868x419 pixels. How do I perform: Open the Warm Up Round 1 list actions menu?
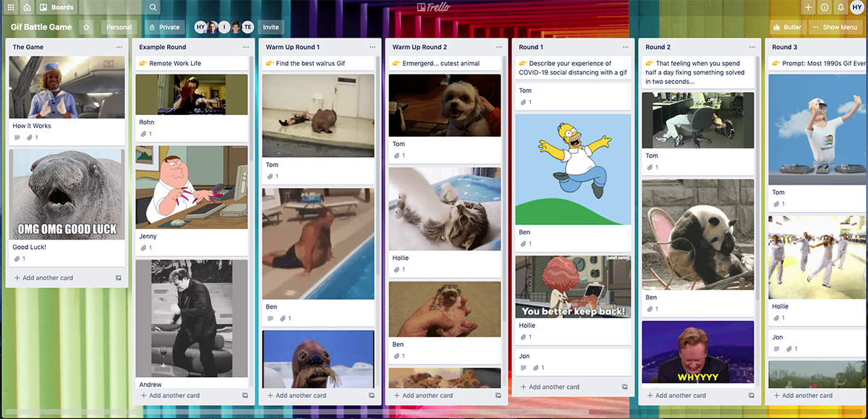[372, 46]
